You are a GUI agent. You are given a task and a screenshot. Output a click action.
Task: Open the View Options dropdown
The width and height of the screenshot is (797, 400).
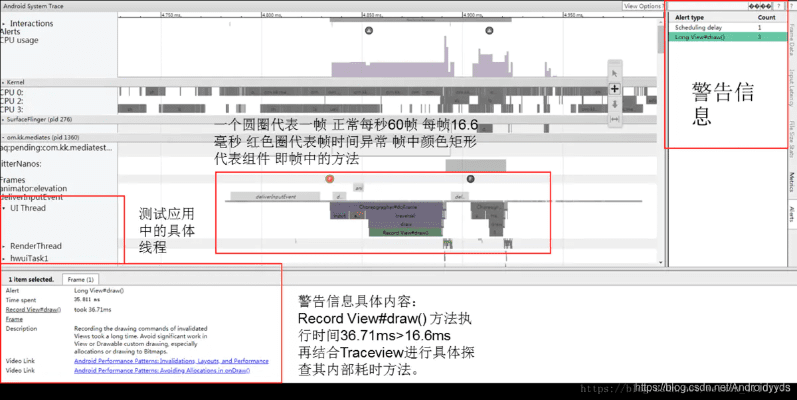643,6
